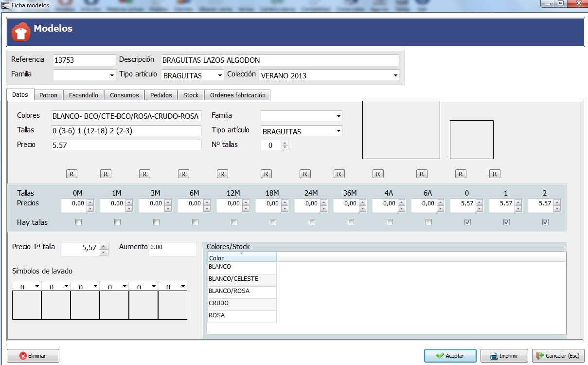
Task: Open the Colección VERANO 2013 dropdown
Action: point(395,75)
